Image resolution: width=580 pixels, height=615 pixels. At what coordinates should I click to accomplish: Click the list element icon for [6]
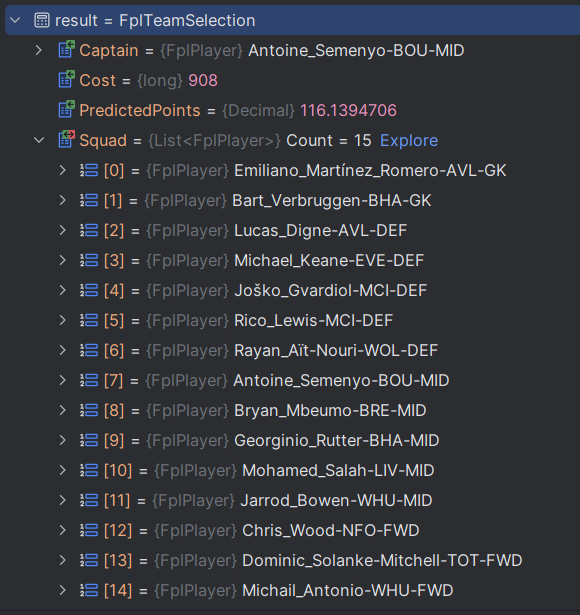tap(89, 350)
